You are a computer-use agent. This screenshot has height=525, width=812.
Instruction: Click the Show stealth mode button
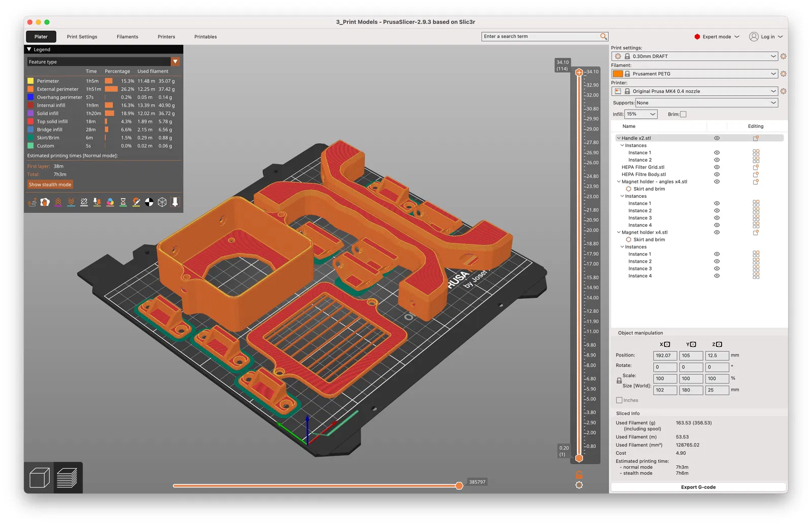coord(50,185)
